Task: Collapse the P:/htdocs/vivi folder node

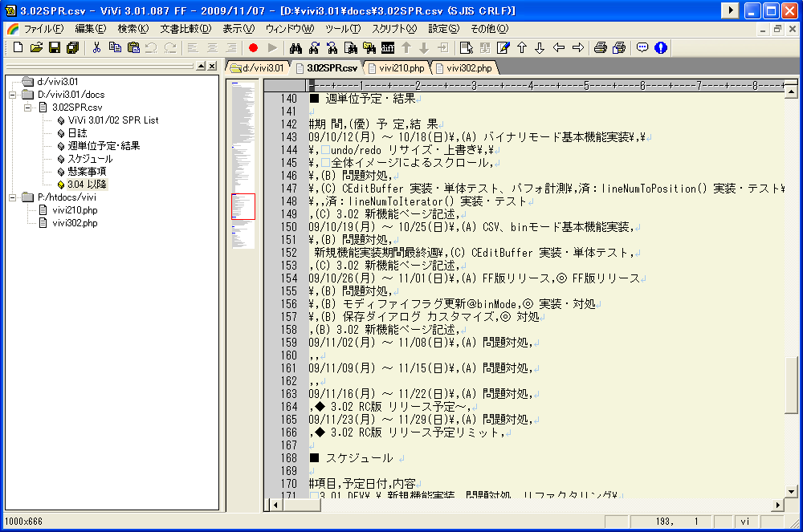Action: 13,197
